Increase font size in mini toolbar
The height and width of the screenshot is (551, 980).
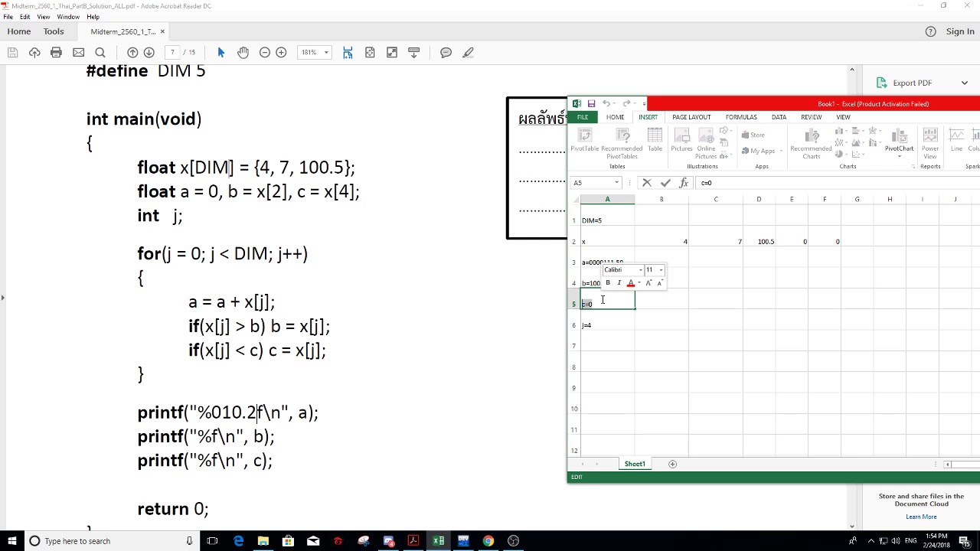(x=648, y=283)
